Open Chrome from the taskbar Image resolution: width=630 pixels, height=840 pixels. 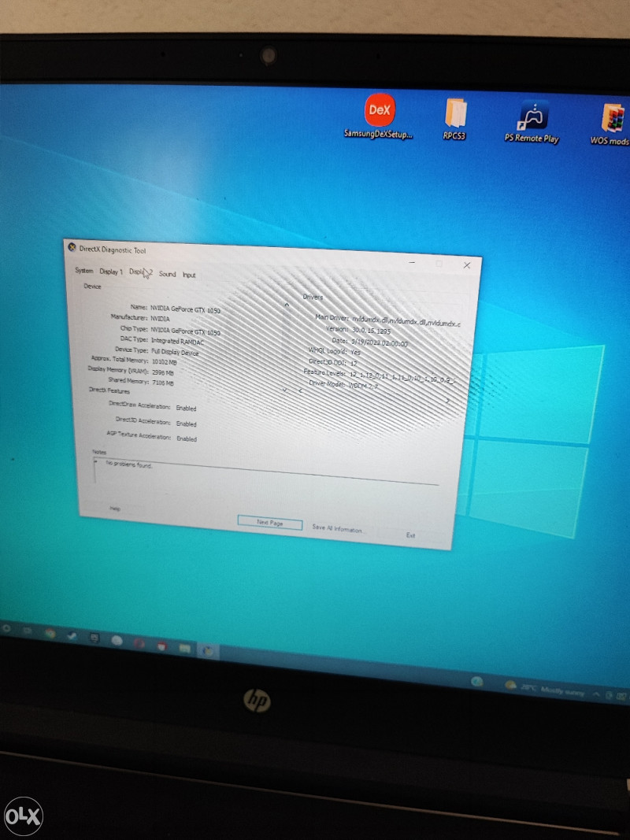pyautogui.click(x=50, y=634)
